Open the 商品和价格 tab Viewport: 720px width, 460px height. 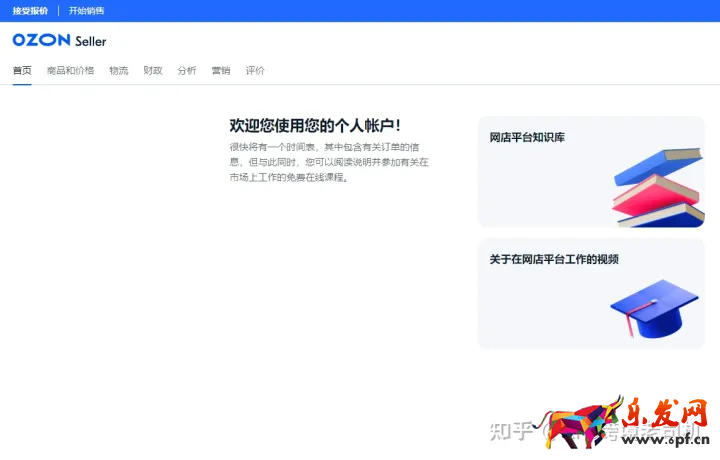point(70,71)
